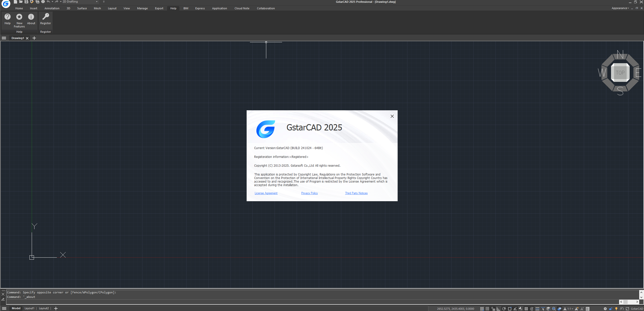
Task: Click the Appearance menu icon top right
Action: (x=618, y=8)
